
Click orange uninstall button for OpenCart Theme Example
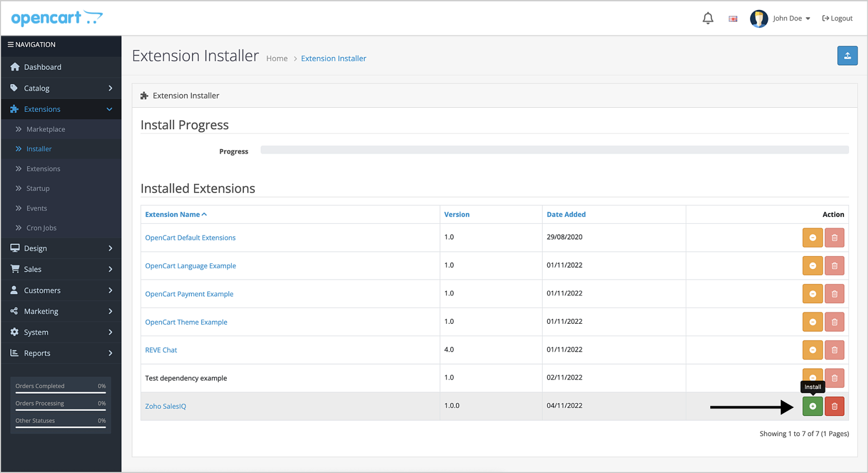click(x=812, y=322)
